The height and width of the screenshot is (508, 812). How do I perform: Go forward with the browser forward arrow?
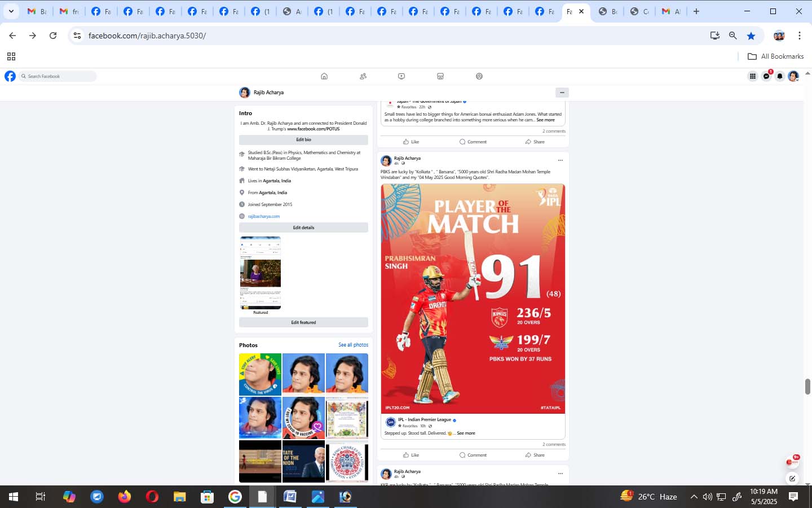[33, 36]
